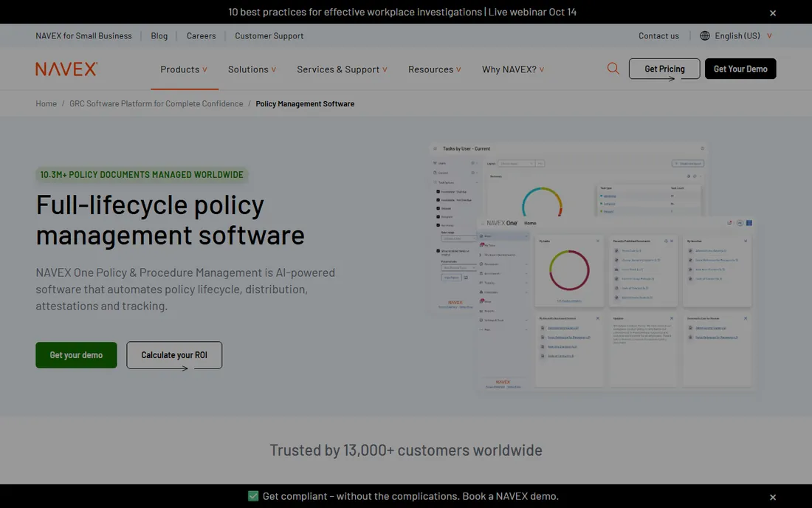Click the green Get your demo button
This screenshot has width=812, height=508.
(x=76, y=355)
